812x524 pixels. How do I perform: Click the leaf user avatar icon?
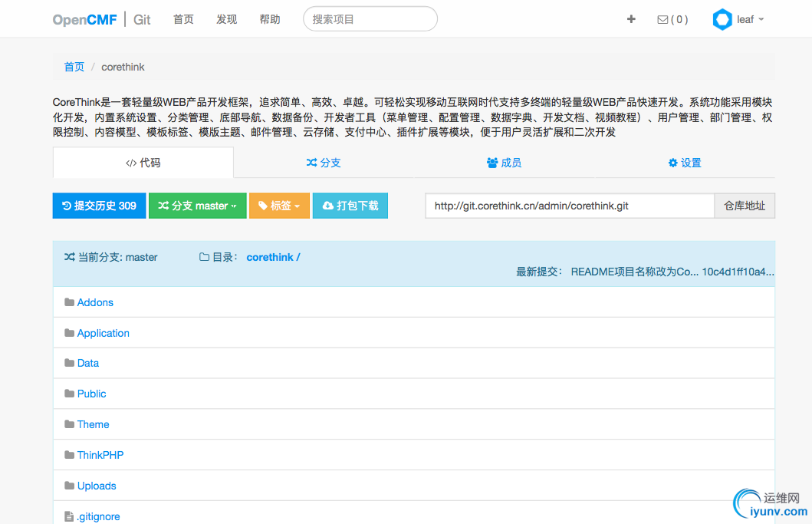(x=722, y=20)
